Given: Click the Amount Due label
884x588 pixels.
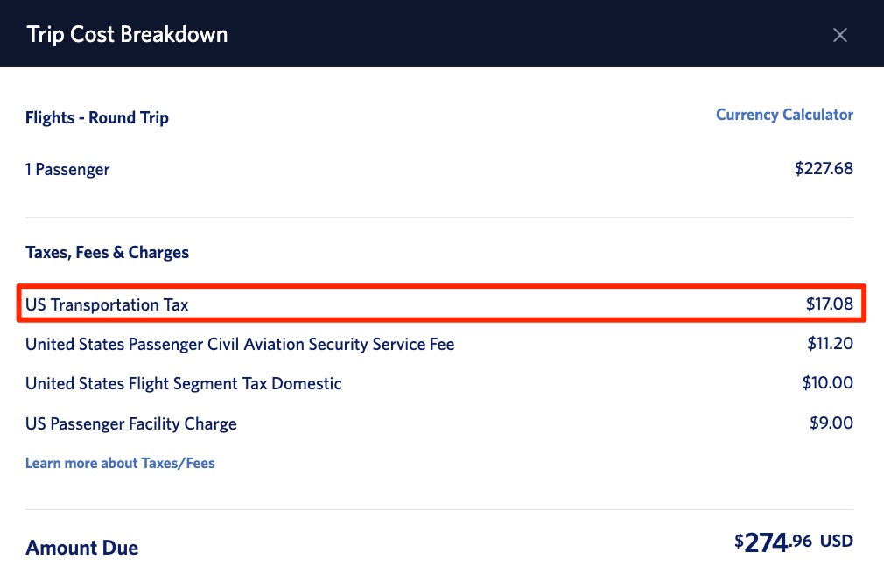Looking at the screenshot, I should 82,549.
